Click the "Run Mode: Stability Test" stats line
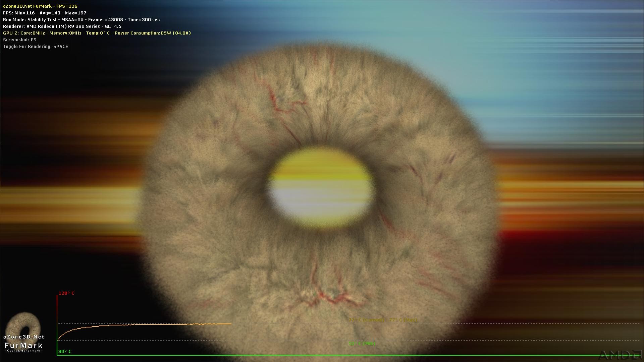Image resolution: width=644 pixels, height=362 pixels. (x=81, y=19)
